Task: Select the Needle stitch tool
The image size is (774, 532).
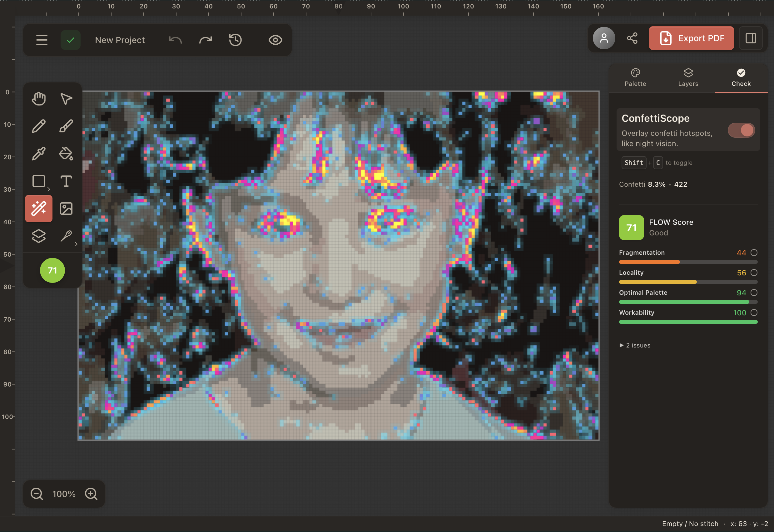Action: click(66, 236)
